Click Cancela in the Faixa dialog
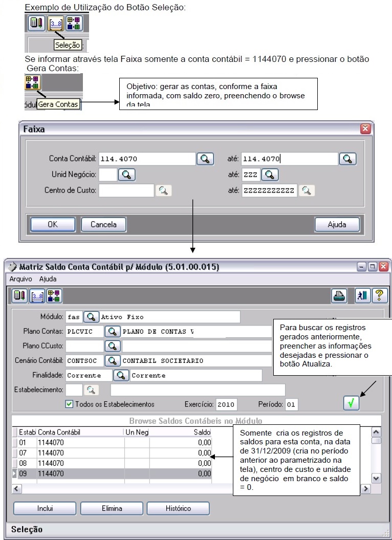Image resolution: width=392 pixels, height=540 pixels. coord(103,225)
